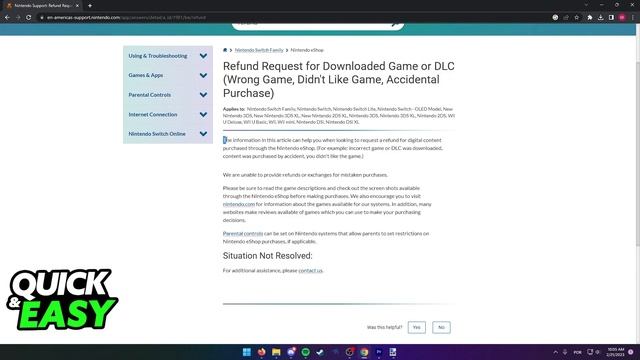Open Chrome downloads icon
Image resolution: width=640 pixels, height=360 pixels.
600,18
